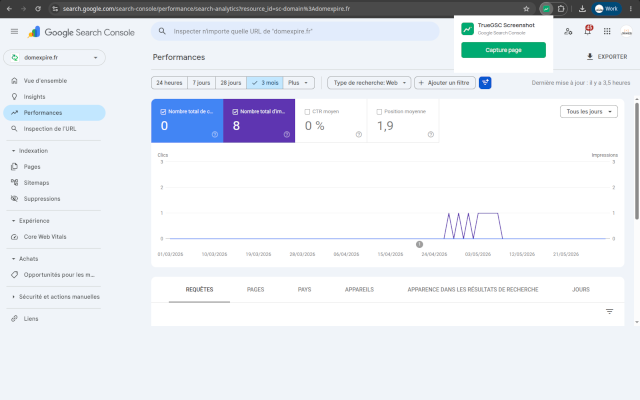Open the hamburger main menu
Image resolution: width=640 pixels, height=400 pixels.
click(14, 31)
